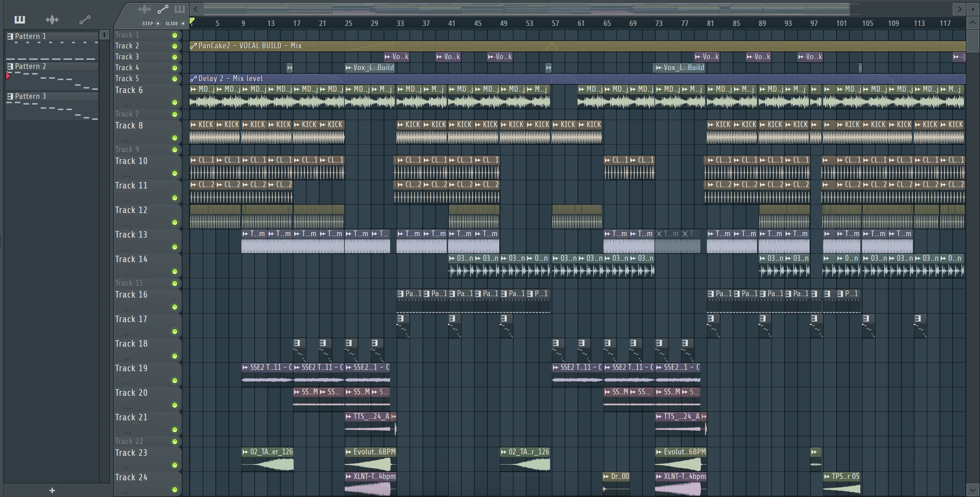Click the PanCake2 automation clip icon

(194, 46)
